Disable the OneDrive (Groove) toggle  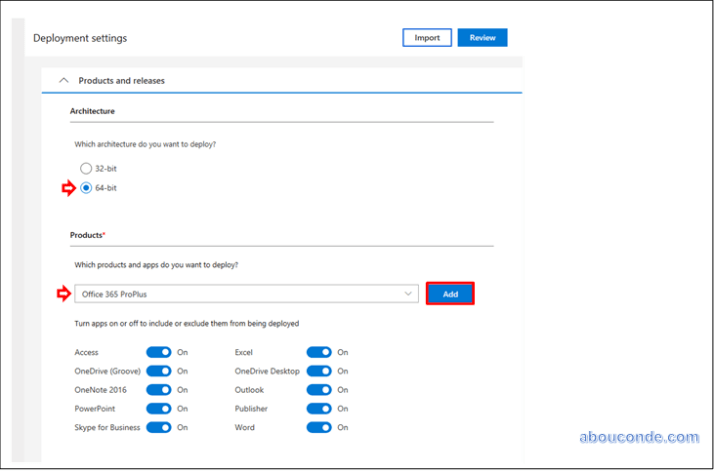tap(159, 371)
